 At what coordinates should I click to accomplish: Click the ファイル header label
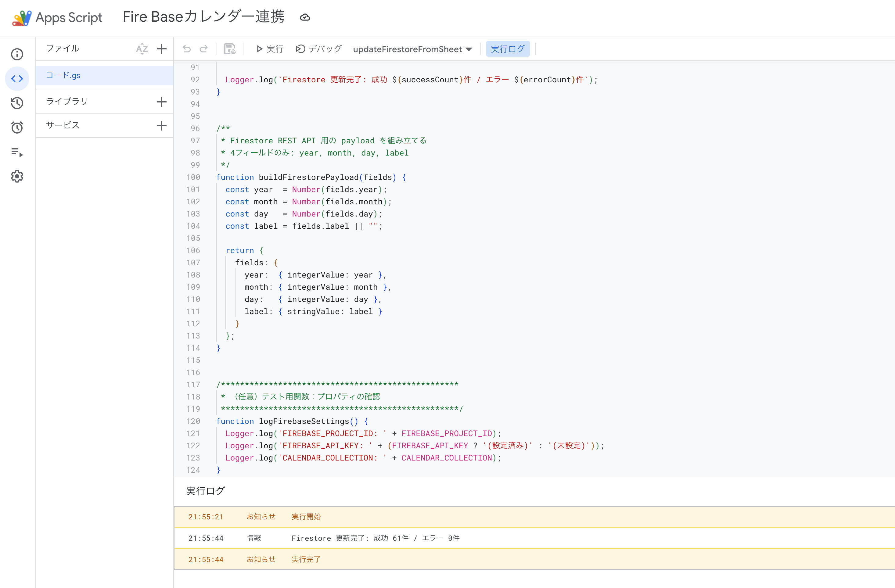tap(63, 48)
